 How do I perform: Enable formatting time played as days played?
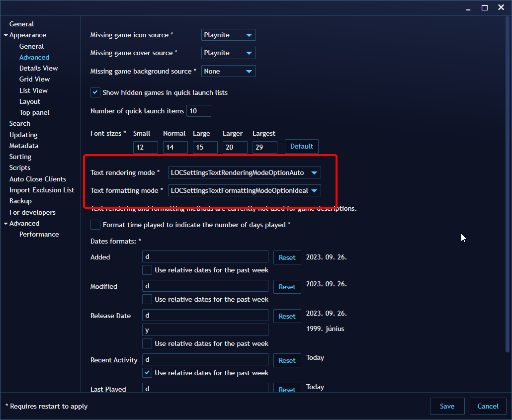(x=95, y=225)
